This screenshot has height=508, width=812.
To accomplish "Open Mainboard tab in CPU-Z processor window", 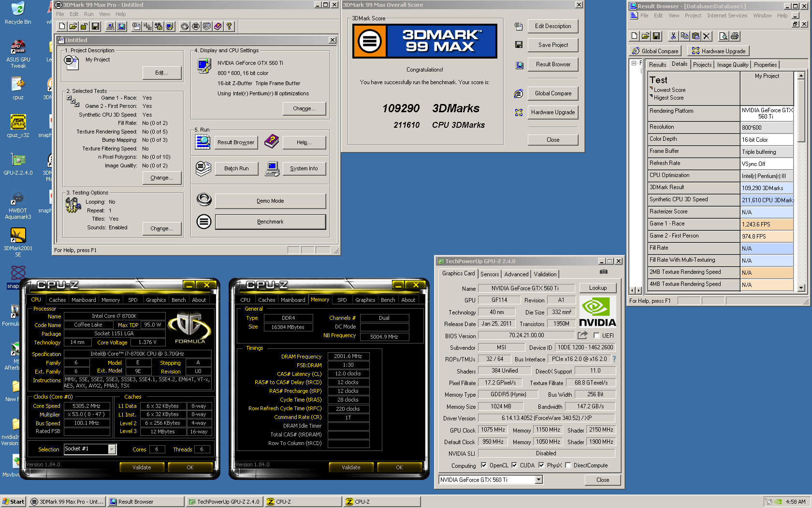I will (84, 300).
